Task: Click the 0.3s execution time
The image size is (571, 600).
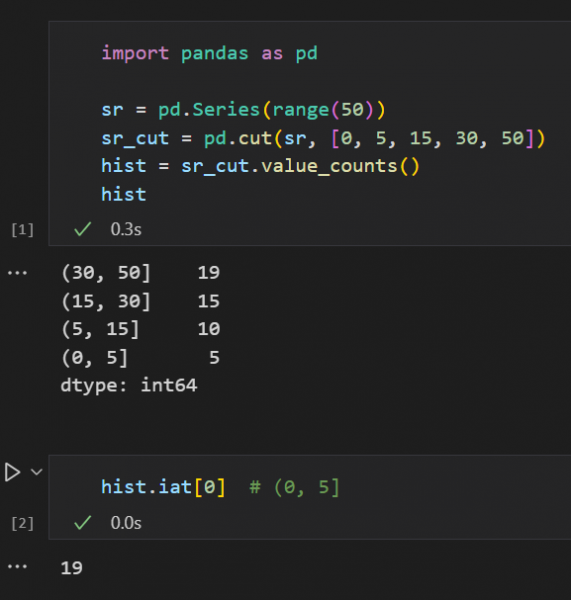Action: [x=126, y=229]
